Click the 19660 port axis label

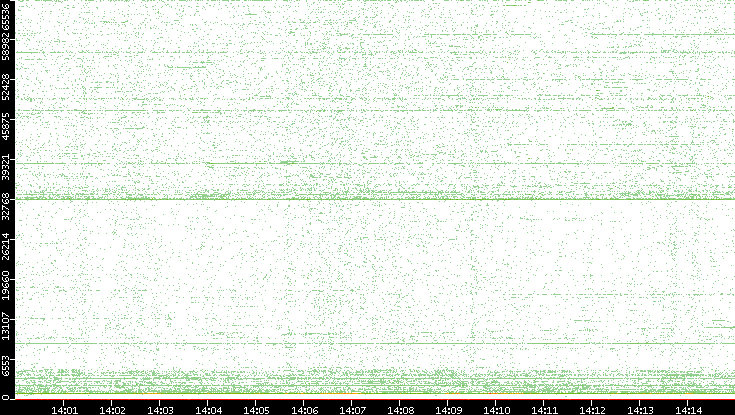tap(6, 287)
